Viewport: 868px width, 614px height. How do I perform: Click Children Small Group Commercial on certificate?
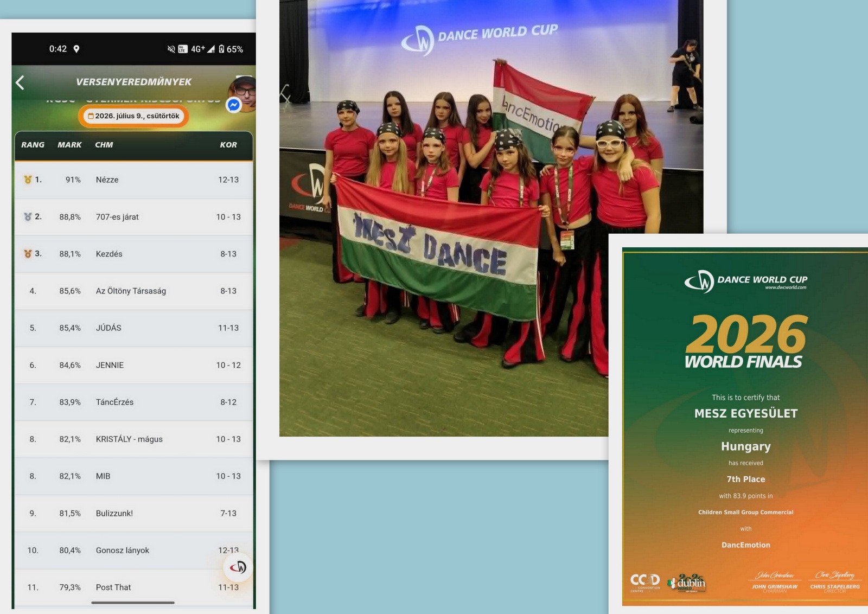click(x=746, y=512)
